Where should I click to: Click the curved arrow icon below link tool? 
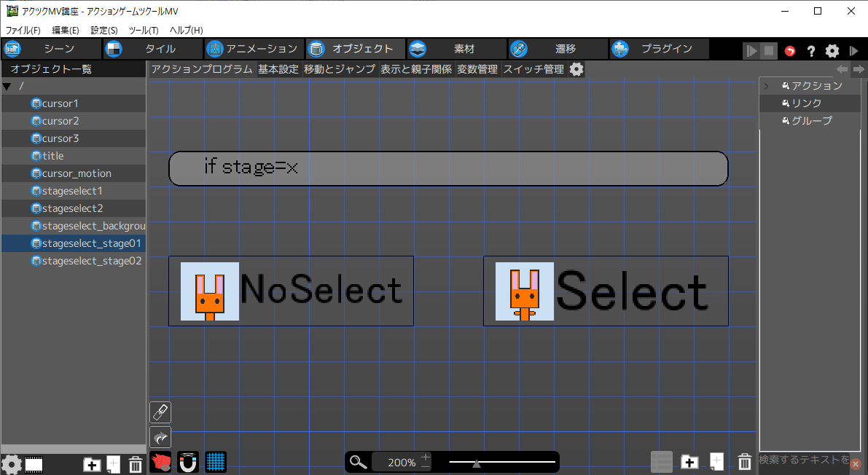pyautogui.click(x=160, y=437)
